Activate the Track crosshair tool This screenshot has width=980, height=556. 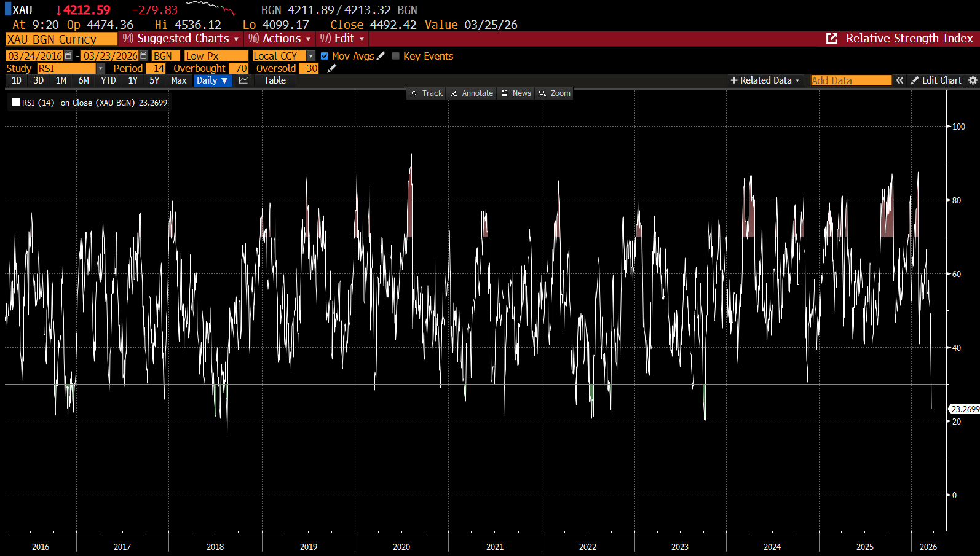(427, 93)
